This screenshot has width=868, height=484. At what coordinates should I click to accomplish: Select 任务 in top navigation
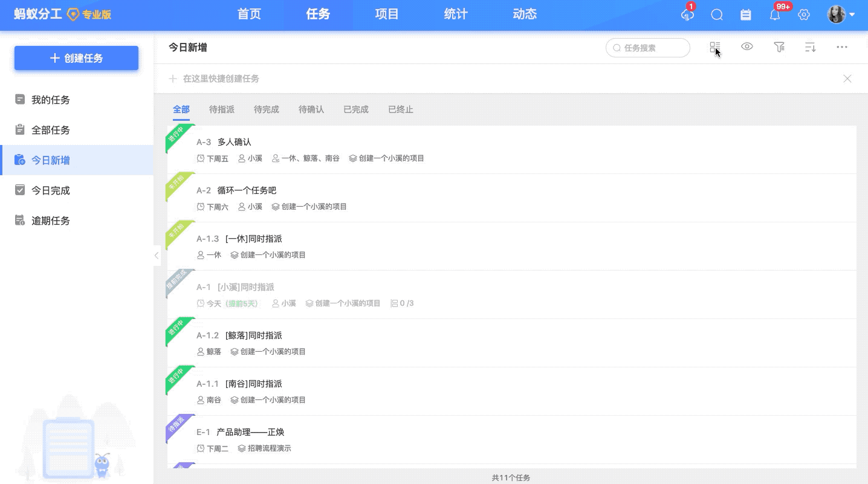(x=318, y=15)
